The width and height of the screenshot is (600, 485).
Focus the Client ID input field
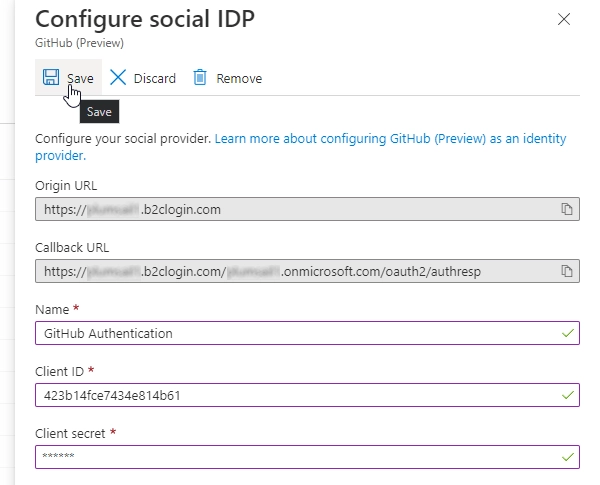307,395
